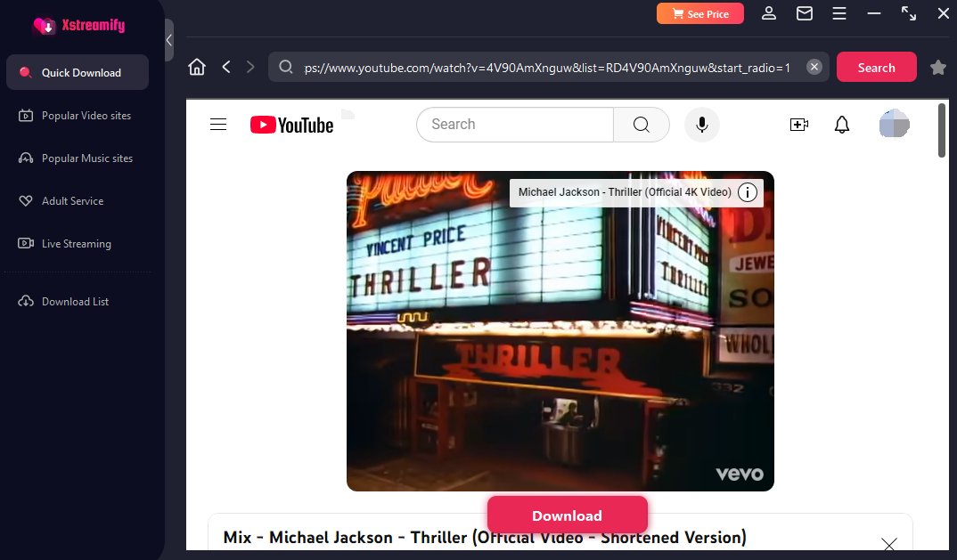Open the YouTube profile avatar
The image size is (957, 560).
tap(894, 125)
